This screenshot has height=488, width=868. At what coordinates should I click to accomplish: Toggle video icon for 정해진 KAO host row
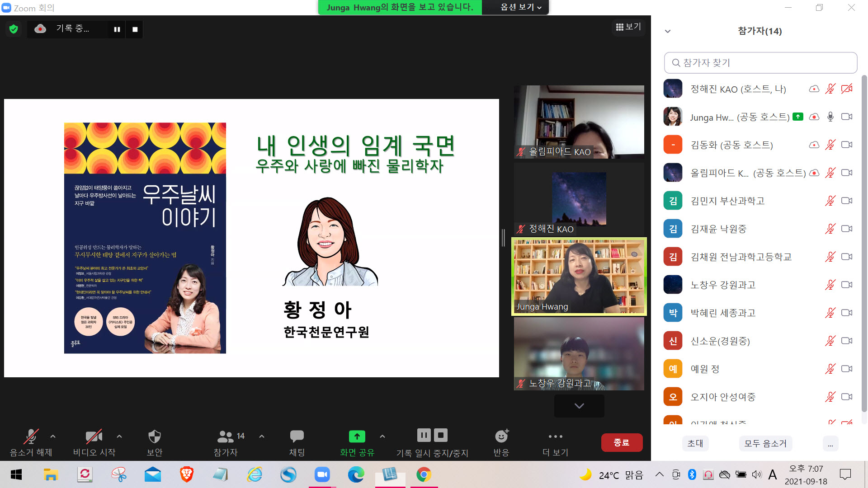[847, 89]
